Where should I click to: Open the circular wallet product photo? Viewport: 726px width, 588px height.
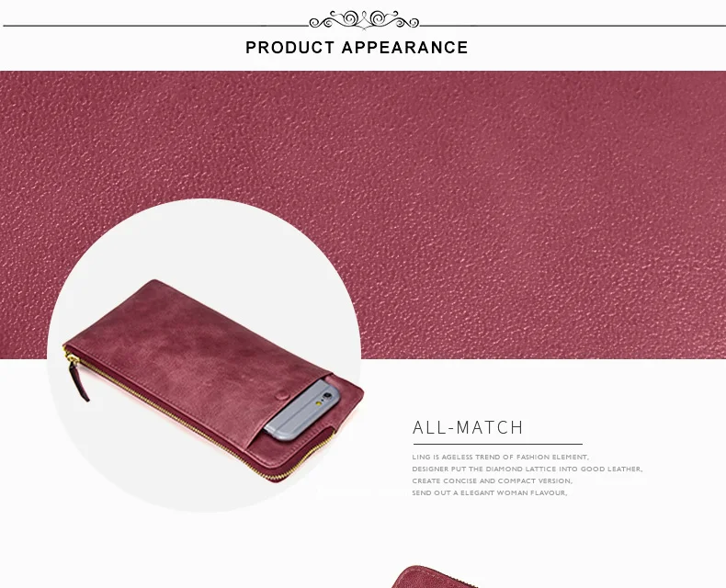[x=204, y=356]
